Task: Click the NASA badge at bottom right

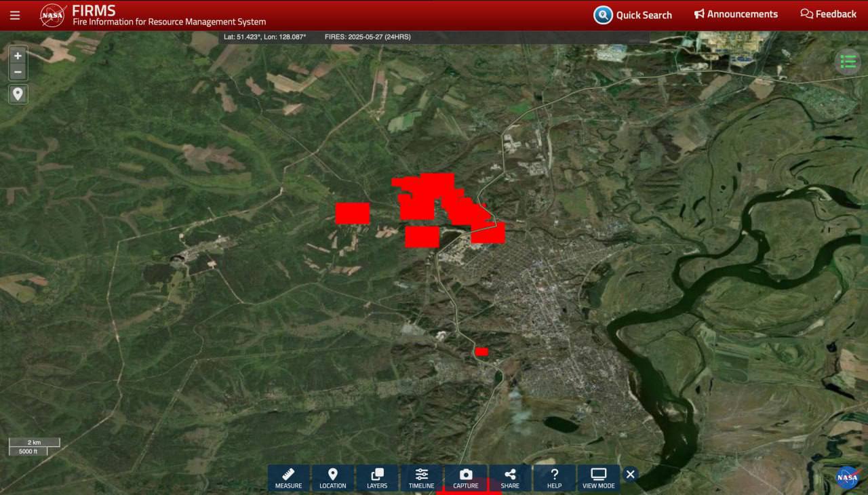Action: [x=847, y=477]
